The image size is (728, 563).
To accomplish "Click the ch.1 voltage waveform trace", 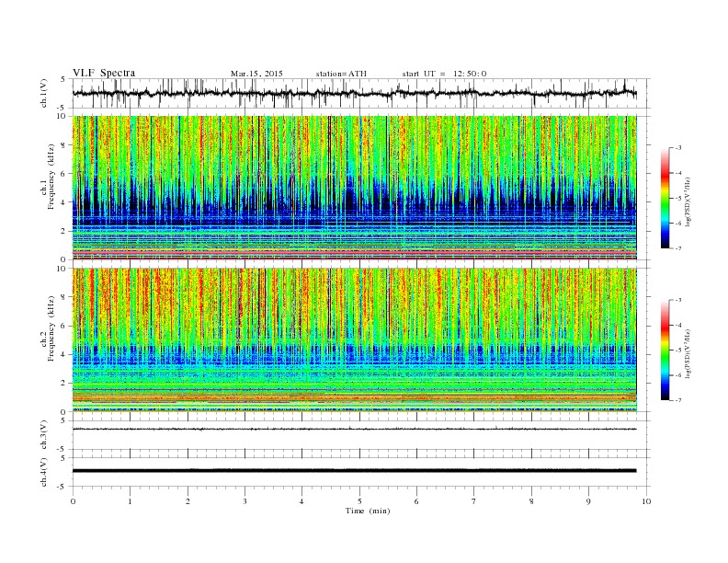I will pos(355,93).
